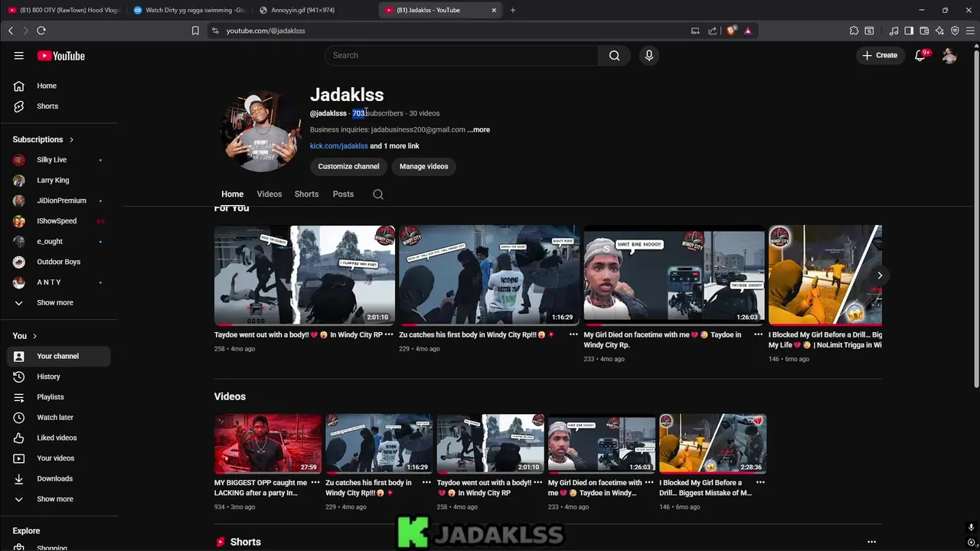Go back in browser

[11, 31]
